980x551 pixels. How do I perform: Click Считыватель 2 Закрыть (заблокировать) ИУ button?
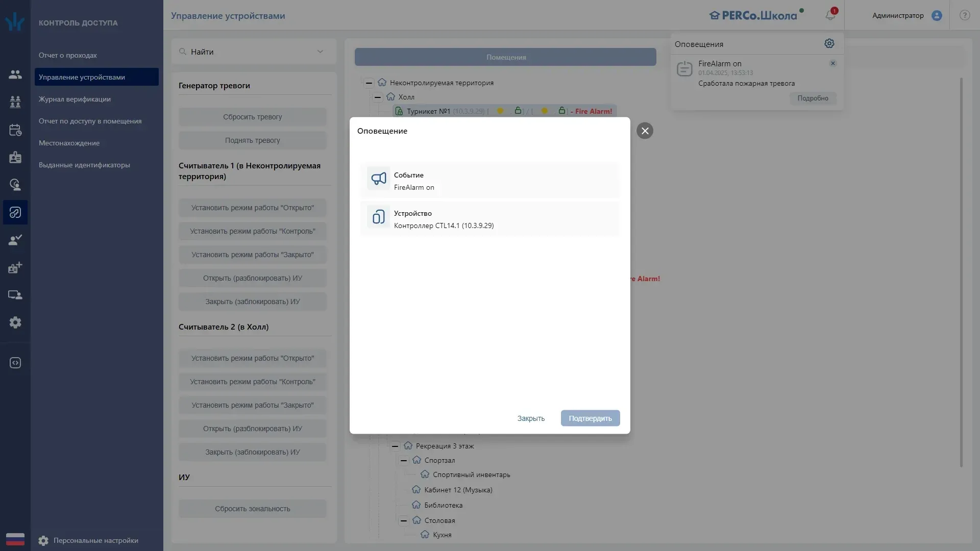(x=253, y=452)
